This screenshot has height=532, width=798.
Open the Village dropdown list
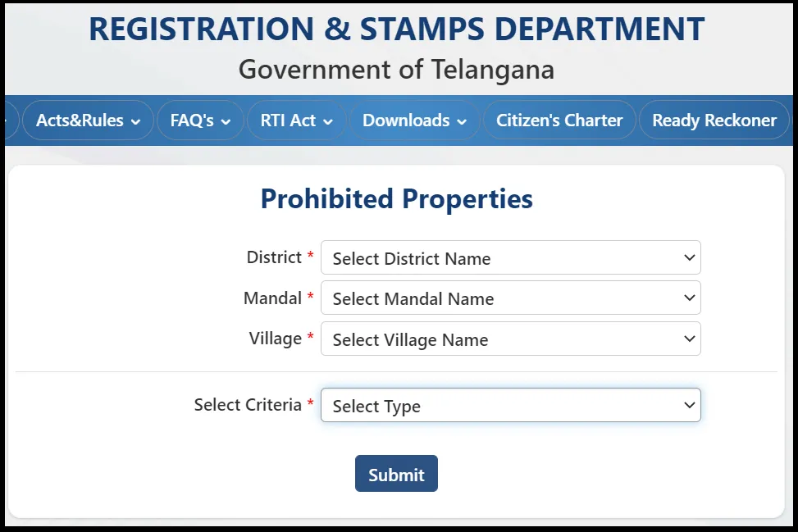tap(510, 339)
